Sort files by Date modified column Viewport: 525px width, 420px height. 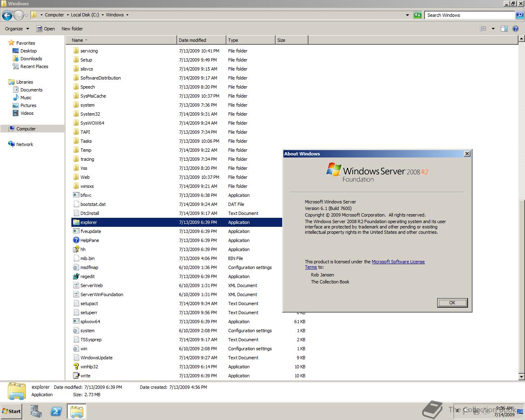201,40
